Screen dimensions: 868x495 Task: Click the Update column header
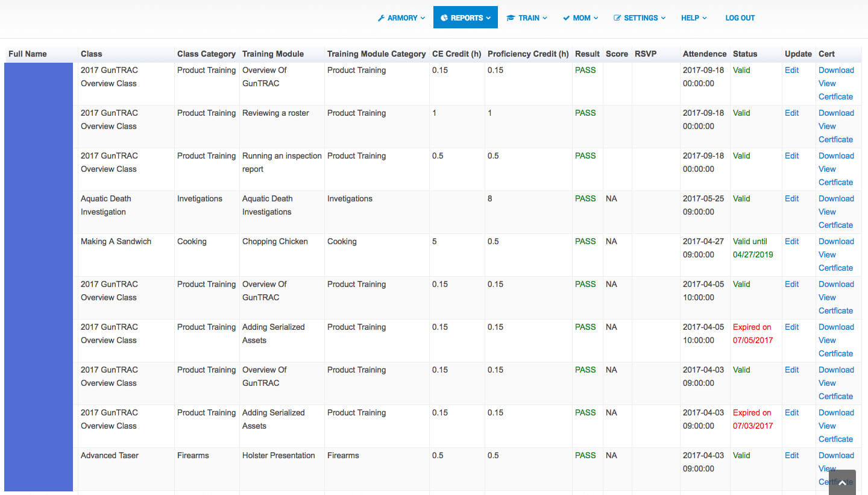798,54
